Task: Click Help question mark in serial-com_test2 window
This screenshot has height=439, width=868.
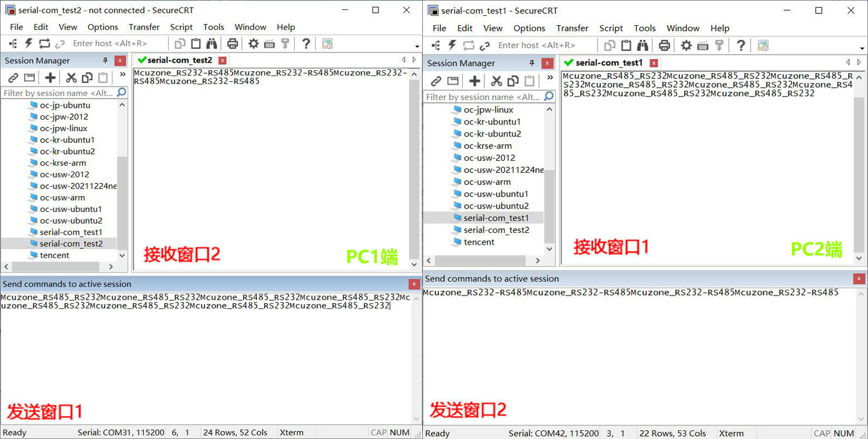Action: coord(306,43)
